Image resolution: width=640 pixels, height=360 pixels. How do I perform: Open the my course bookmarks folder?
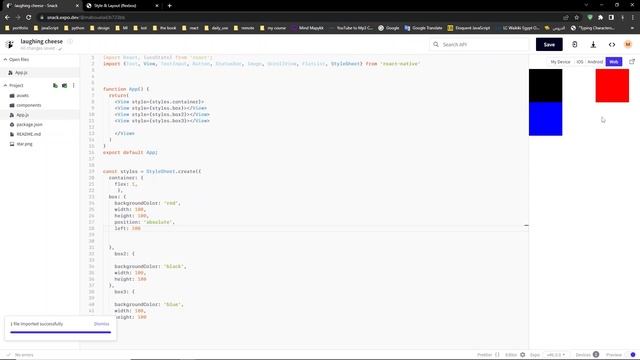point(273,28)
